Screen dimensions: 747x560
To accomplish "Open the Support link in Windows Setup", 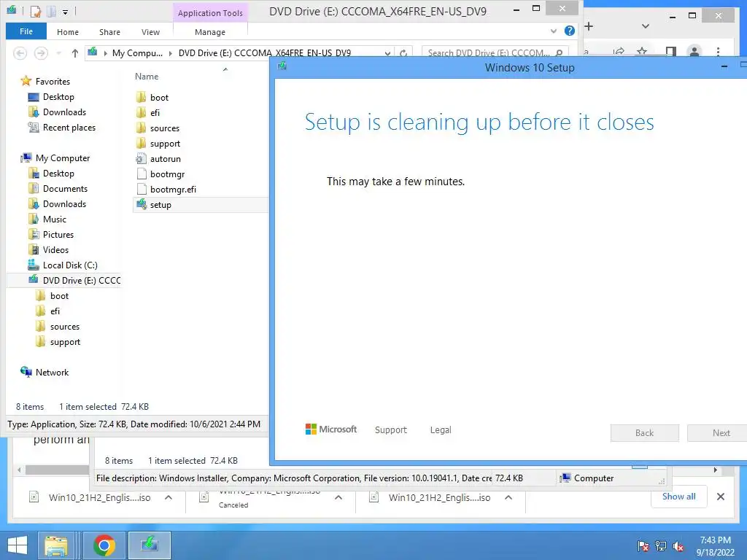I will click(x=391, y=429).
